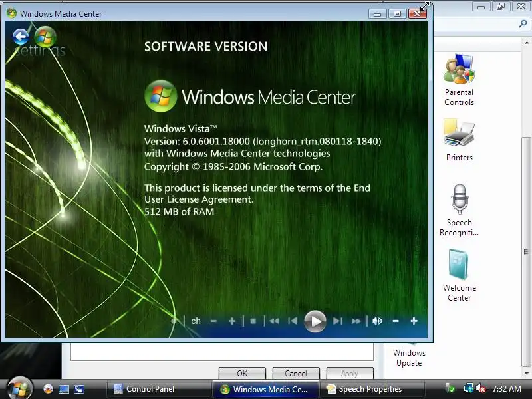Mute audio with the speaker icon
This screenshot has height=399, width=532.
[377, 321]
